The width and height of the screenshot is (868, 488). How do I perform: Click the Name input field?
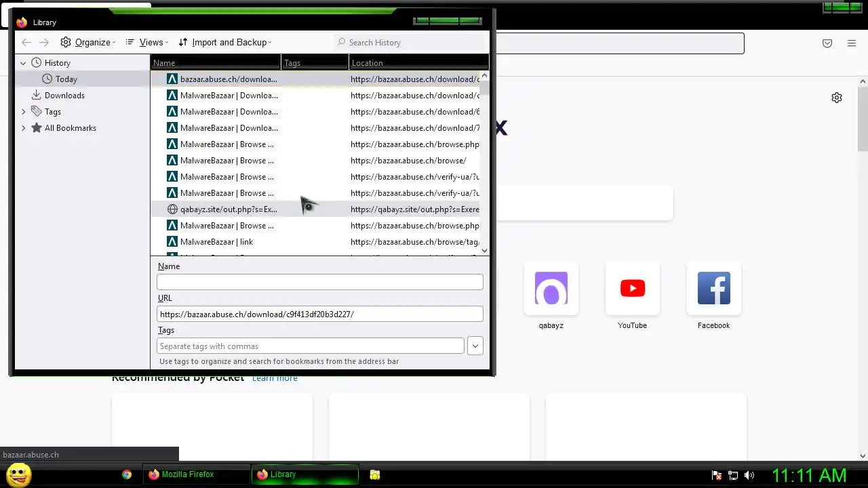(320, 282)
